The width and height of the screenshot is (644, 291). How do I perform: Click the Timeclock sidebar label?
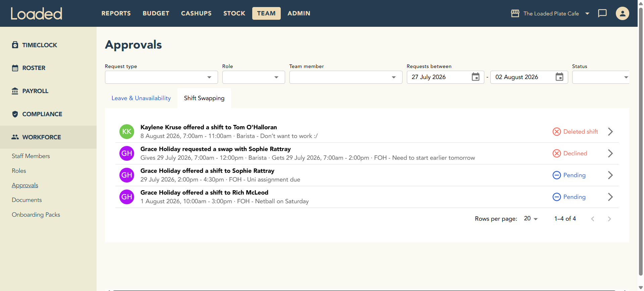pyautogui.click(x=40, y=45)
